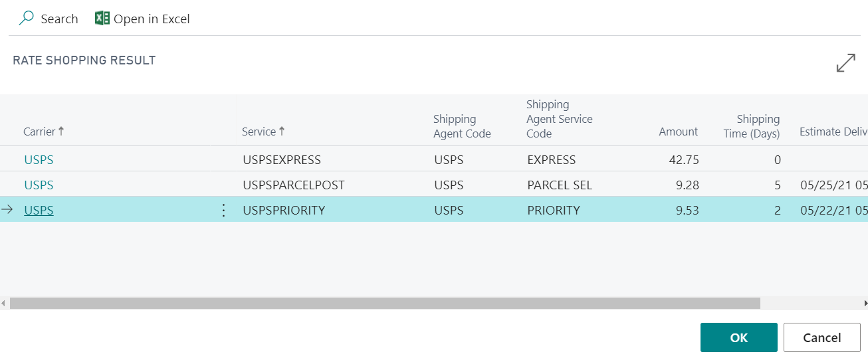Click the Amount column header
The height and width of the screenshot is (360, 868).
(x=678, y=132)
